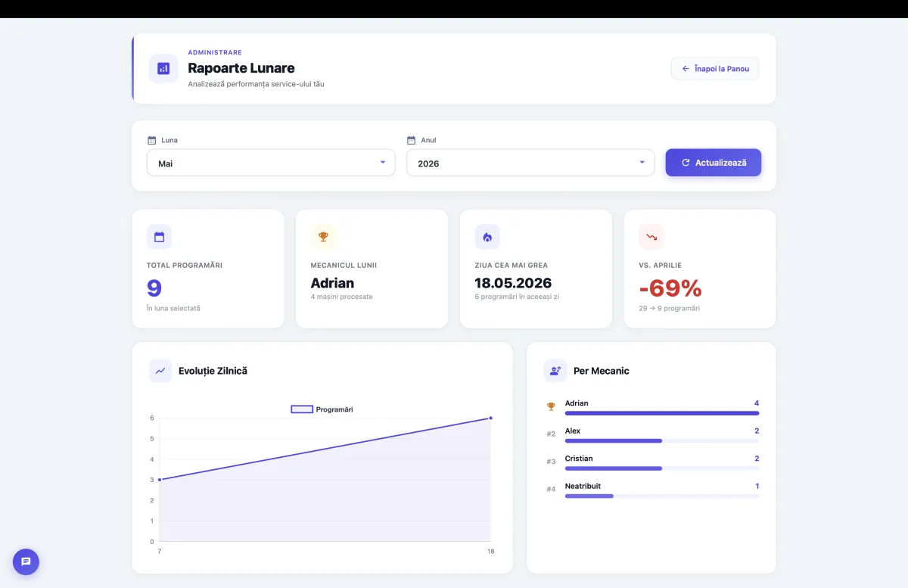The width and height of the screenshot is (908, 588).
Task: Click the #3 rank label
Action: 551,462
